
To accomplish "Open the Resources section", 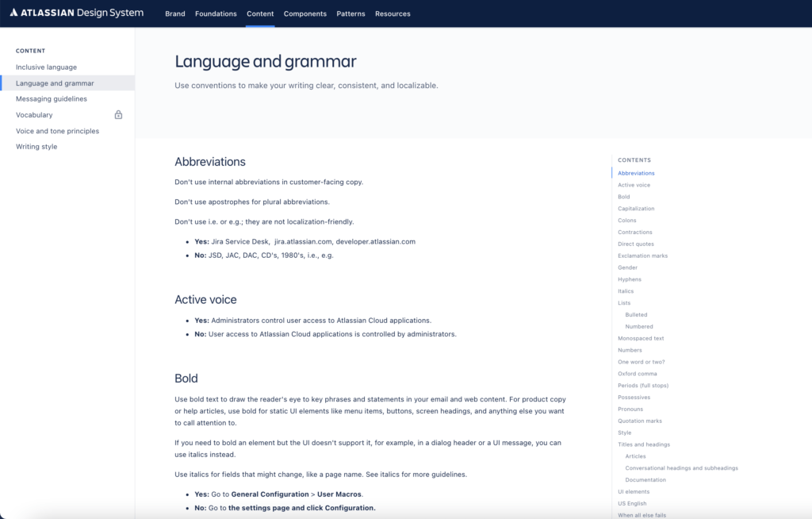I will coord(392,13).
